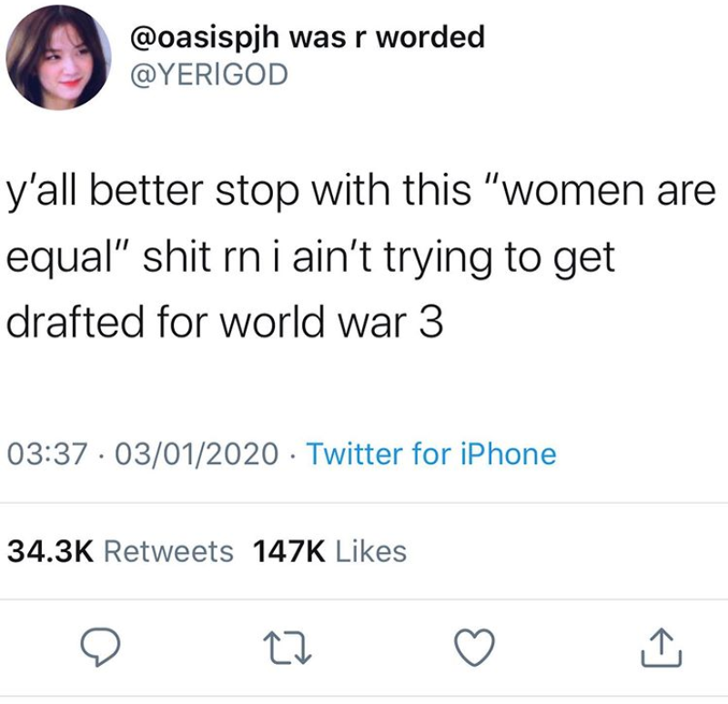Open the '@oasispjh was r worded' display name
Image resolution: width=728 pixels, height=704 pixels.
[x=308, y=37]
